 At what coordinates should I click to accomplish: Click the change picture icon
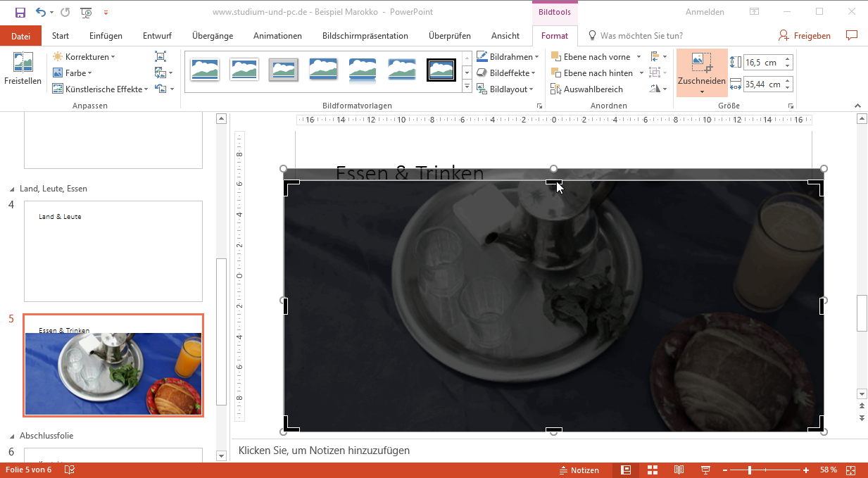coord(161,73)
